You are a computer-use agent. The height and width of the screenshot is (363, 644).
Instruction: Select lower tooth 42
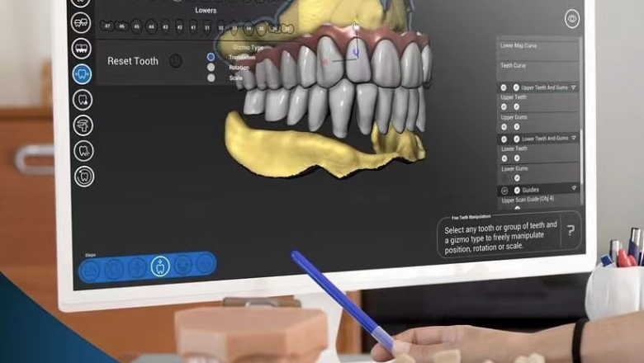click(x=179, y=27)
